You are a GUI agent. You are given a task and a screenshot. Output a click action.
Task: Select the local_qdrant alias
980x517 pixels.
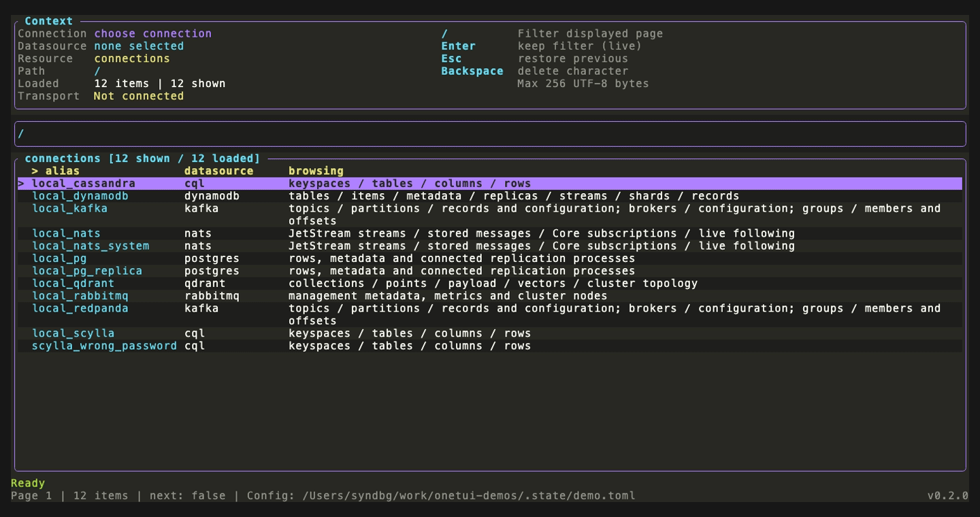click(73, 283)
